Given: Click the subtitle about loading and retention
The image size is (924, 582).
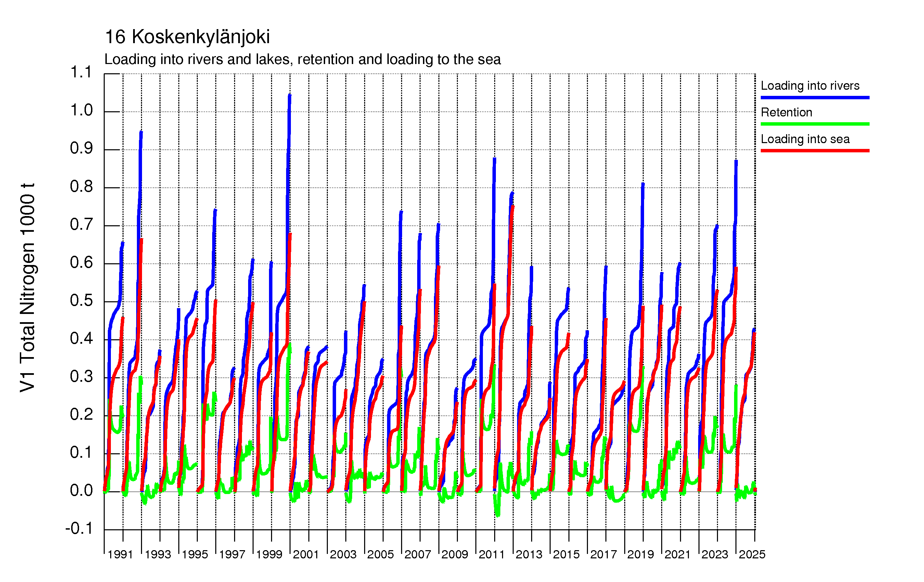Looking at the screenshot, I should point(303,60).
